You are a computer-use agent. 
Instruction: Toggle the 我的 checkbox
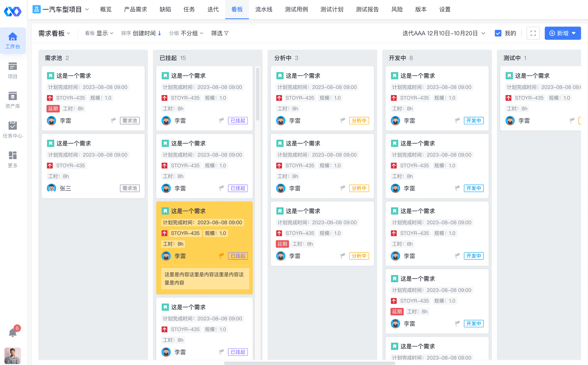click(498, 33)
